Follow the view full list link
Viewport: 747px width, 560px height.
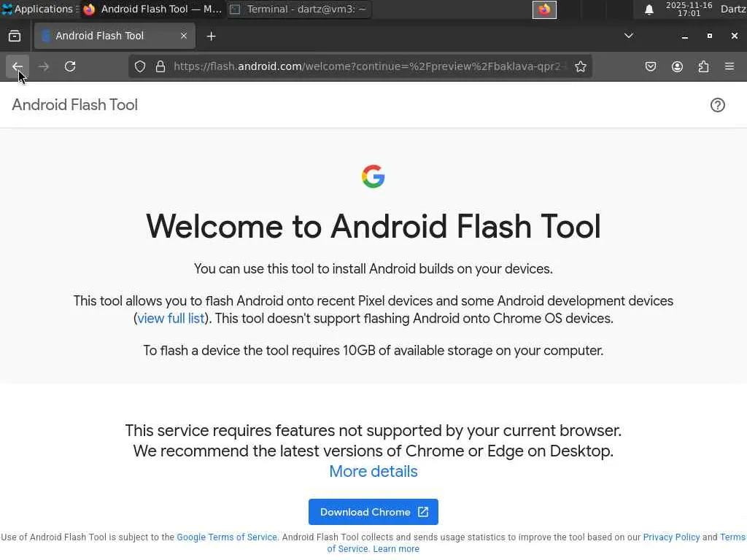click(171, 319)
